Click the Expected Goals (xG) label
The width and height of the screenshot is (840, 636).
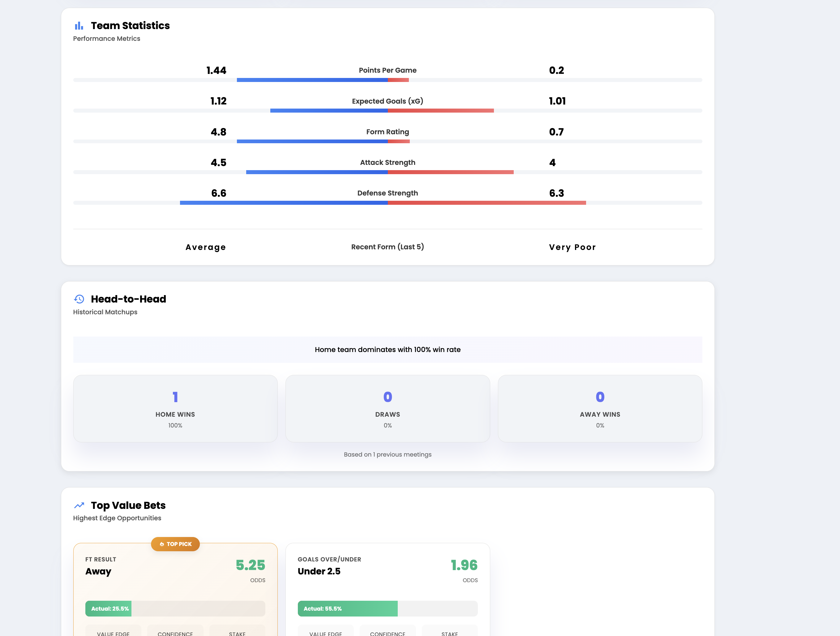387,101
